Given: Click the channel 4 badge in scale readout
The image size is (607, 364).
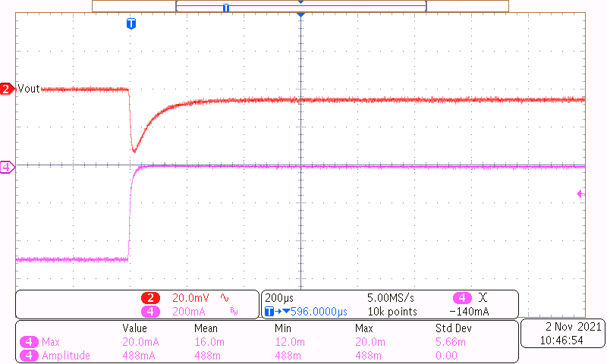Looking at the screenshot, I should tap(150, 312).
